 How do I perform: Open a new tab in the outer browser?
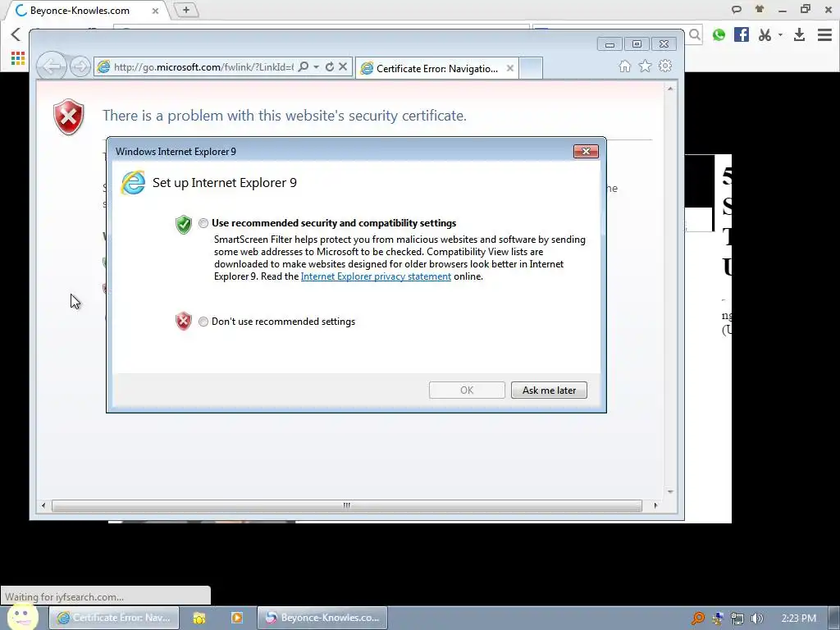(x=186, y=10)
